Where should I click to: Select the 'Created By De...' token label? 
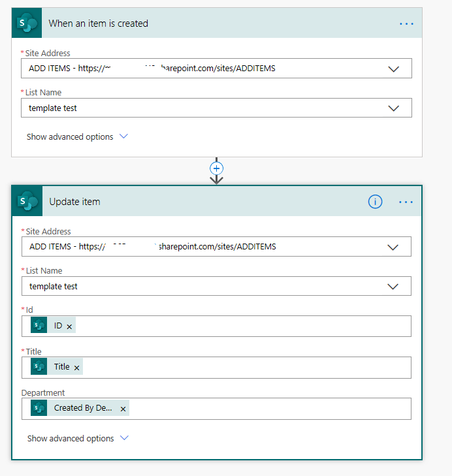tap(83, 407)
